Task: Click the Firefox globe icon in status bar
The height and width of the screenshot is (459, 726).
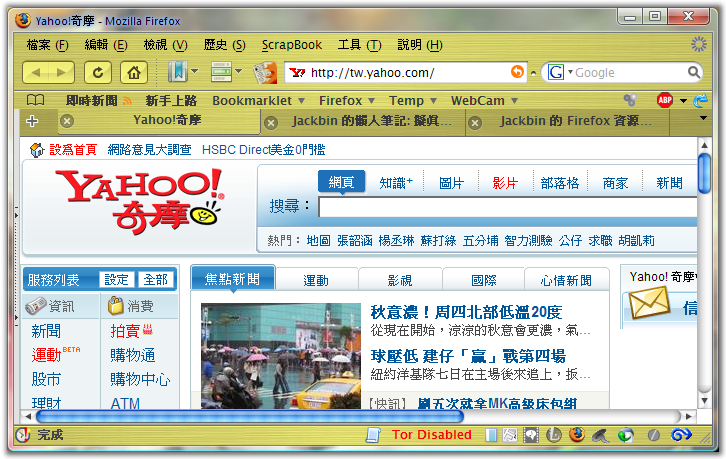Action: (576, 434)
